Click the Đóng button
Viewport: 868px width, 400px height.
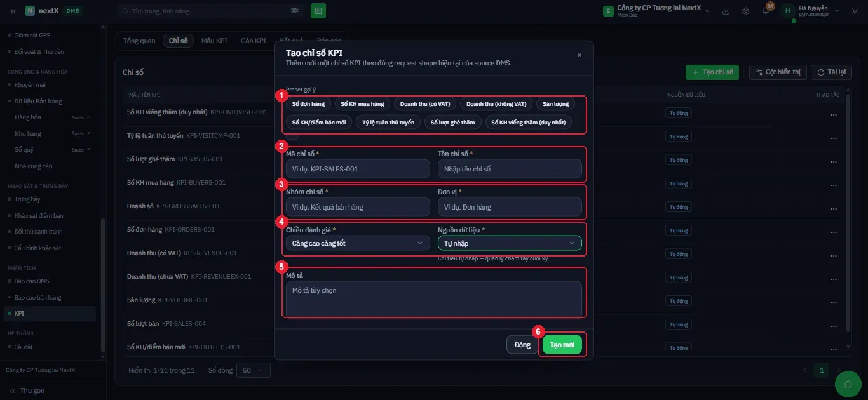point(522,345)
